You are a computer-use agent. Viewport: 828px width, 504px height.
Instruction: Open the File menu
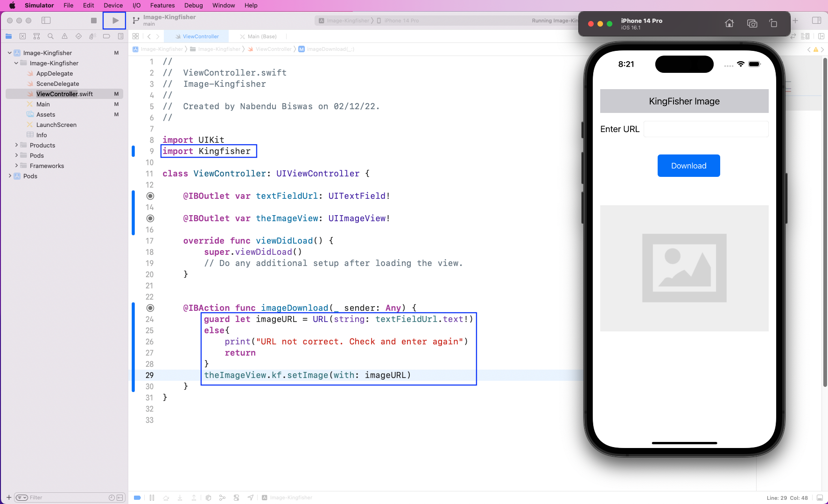coord(69,6)
